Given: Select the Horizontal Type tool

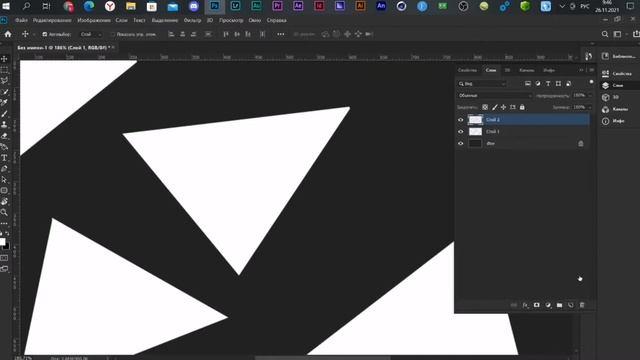Looking at the screenshot, I should click(4, 158).
